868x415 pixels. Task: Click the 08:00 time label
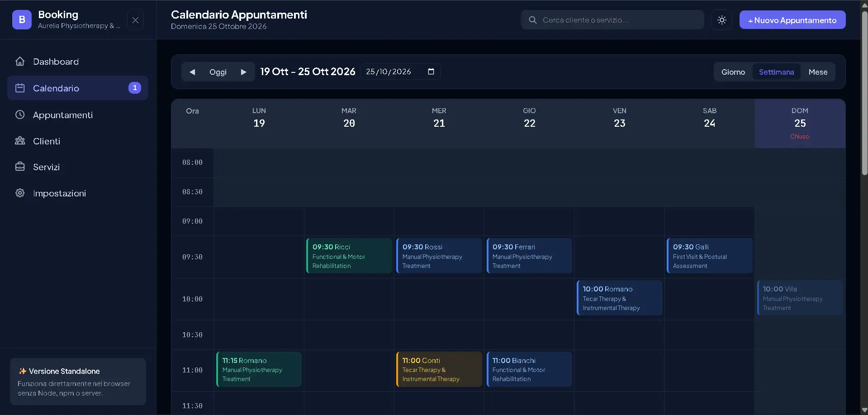click(192, 162)
